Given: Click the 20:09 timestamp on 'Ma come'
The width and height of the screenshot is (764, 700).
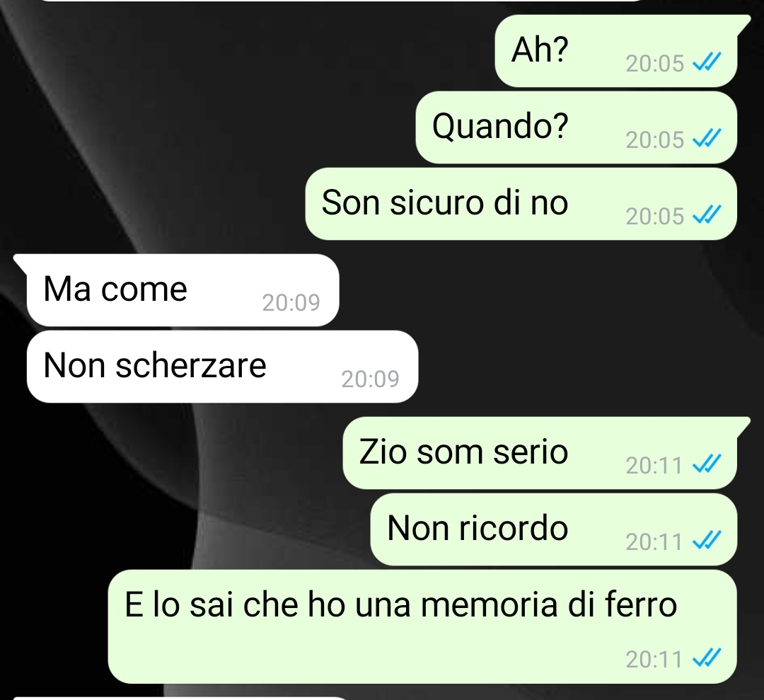Looking at the screenshot, I should (291, 303).
